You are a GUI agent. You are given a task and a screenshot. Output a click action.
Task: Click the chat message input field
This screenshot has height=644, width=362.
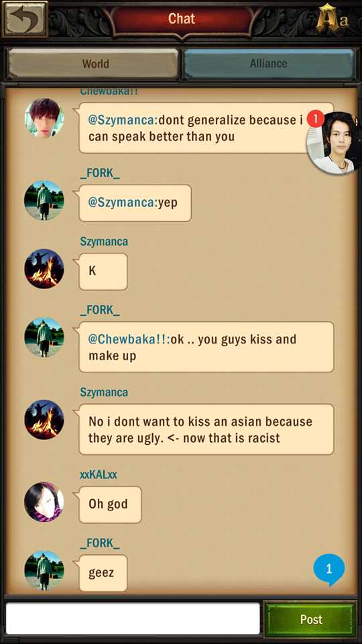[133, 619]
